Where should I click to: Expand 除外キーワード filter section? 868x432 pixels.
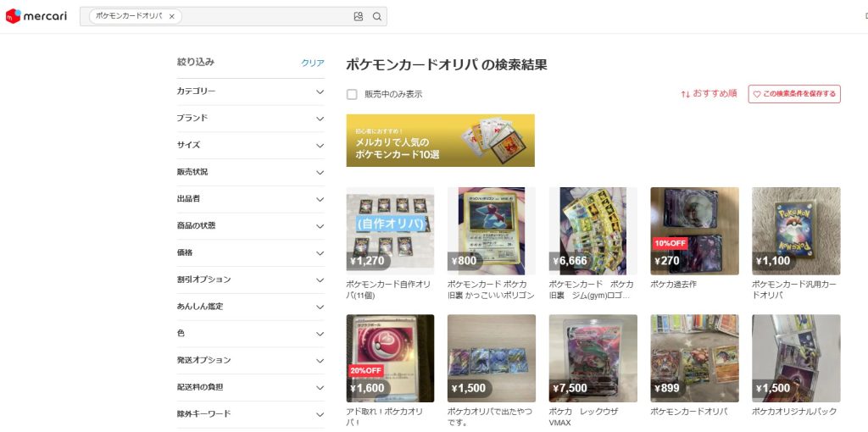click(x=320, y=414)
